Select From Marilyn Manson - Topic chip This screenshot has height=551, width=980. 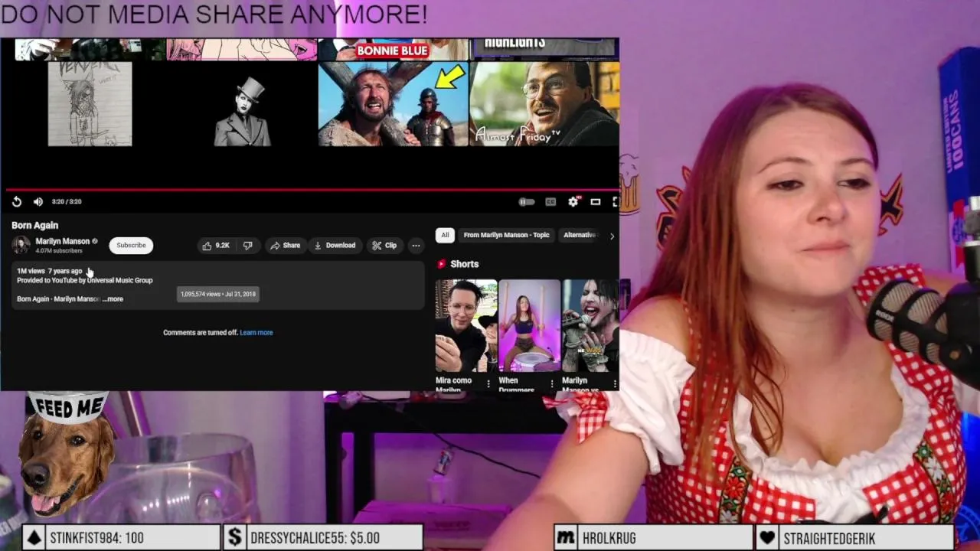pos(506,235)
